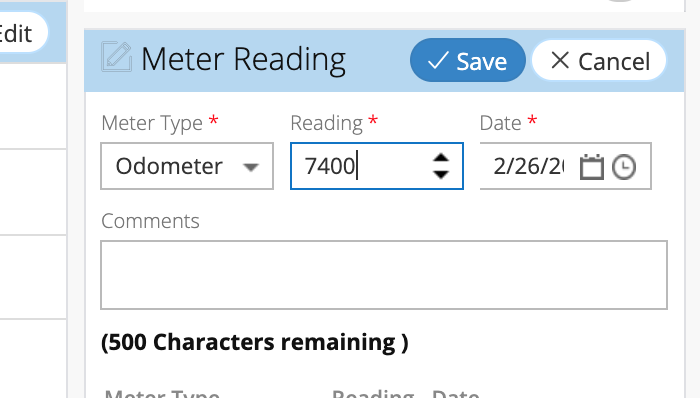This screenshot has width=700, height=398.
Task: Click the X icon inside Cancel
Action: pos(560,60)
